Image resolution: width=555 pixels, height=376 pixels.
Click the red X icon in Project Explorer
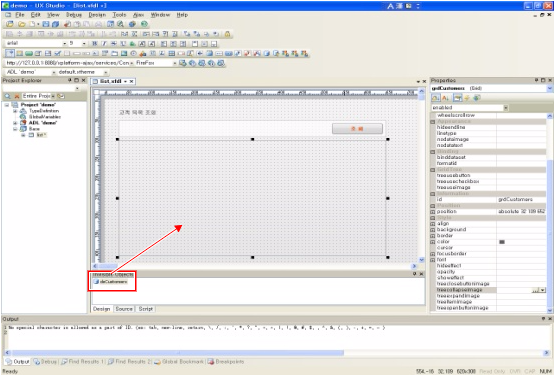pos(17,96)
